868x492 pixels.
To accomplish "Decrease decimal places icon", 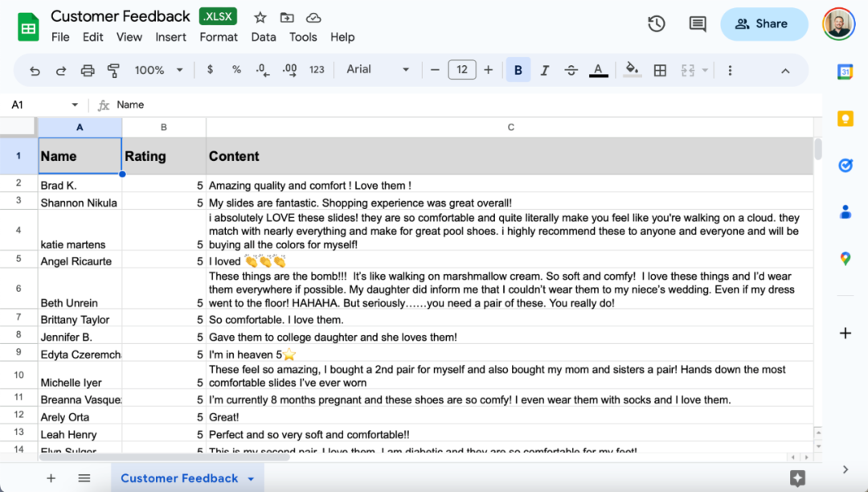I will [x=263, y=70].
